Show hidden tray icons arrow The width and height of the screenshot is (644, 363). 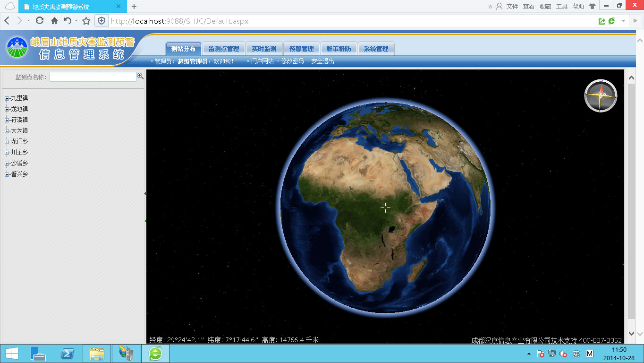(x=529, y=354)
